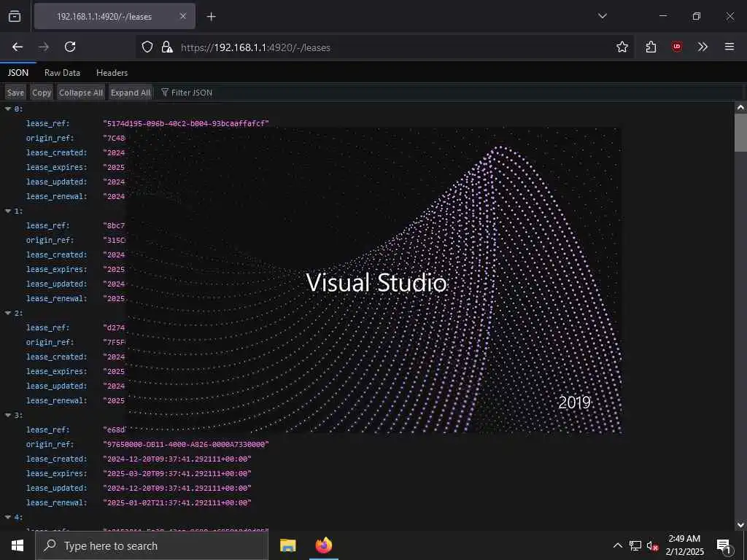Viewport: 747px width, 560px height.
Task: Select the origin_ref value 97650000-DB11-4000-A826-0000A7330000
Action: [186, 444]
